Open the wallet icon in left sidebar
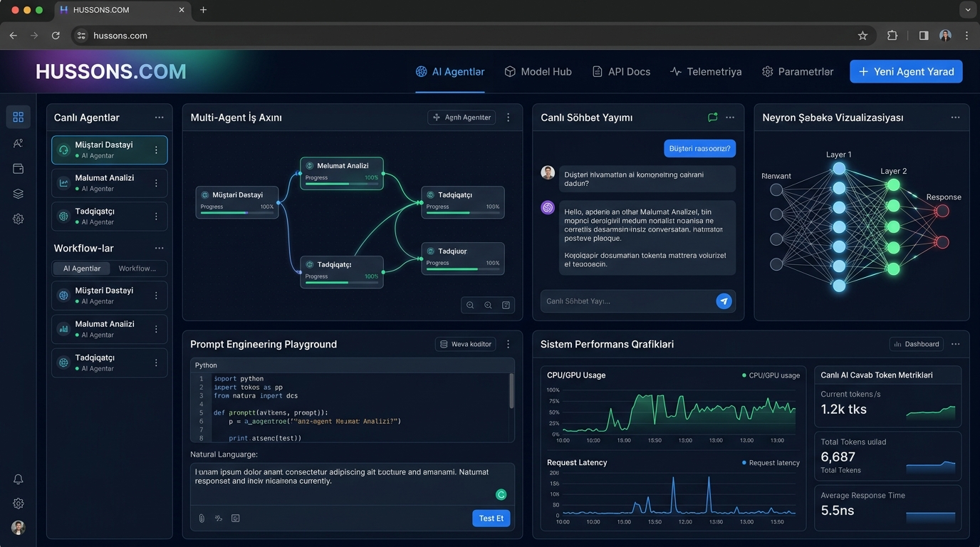Screen dimensions: 980x547 18,169
